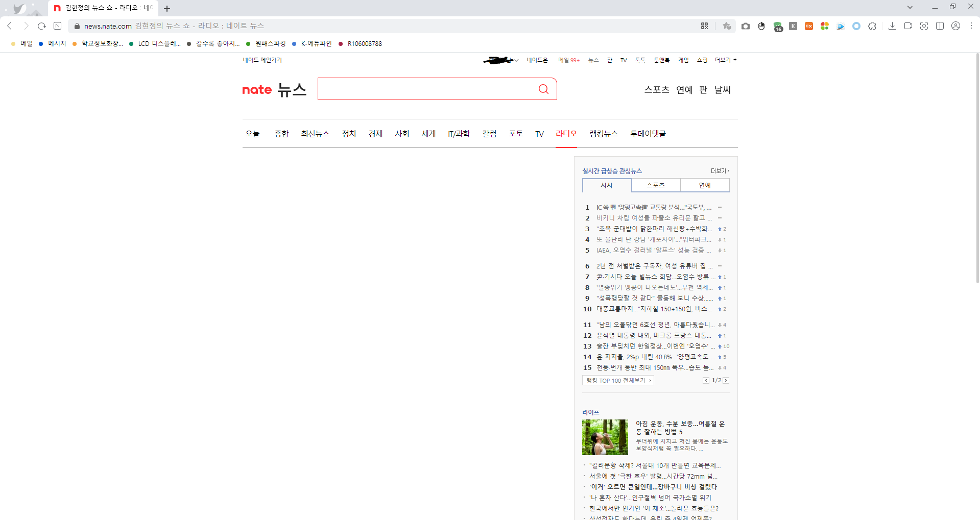
Task: Click the Nate search magnifier icon
Action: coord(543,89)
